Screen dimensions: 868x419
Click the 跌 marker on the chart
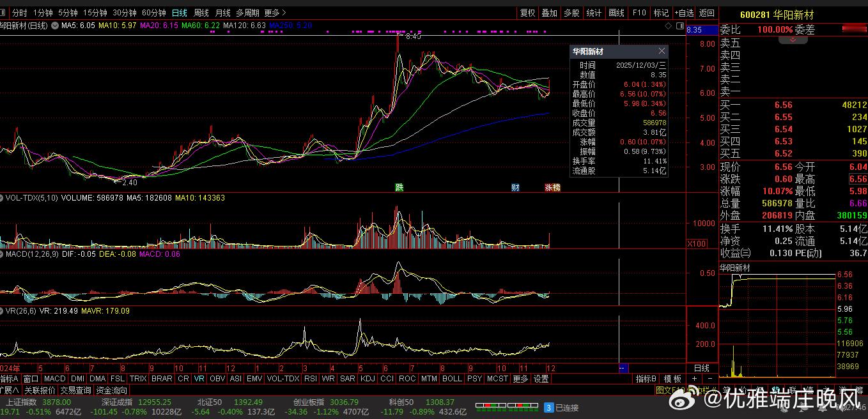click(x=399, y=188)
